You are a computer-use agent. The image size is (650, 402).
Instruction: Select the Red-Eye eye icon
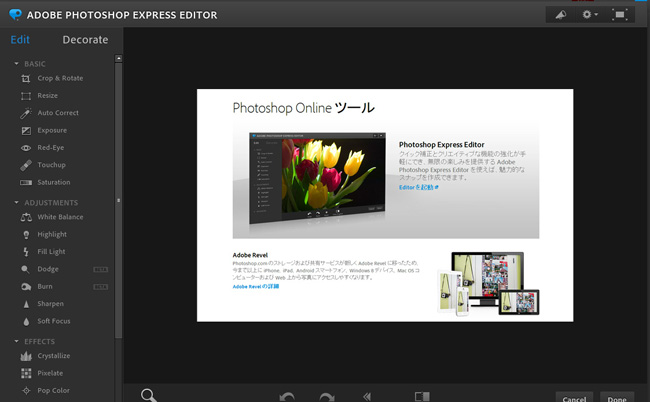[x=26, y=148]
